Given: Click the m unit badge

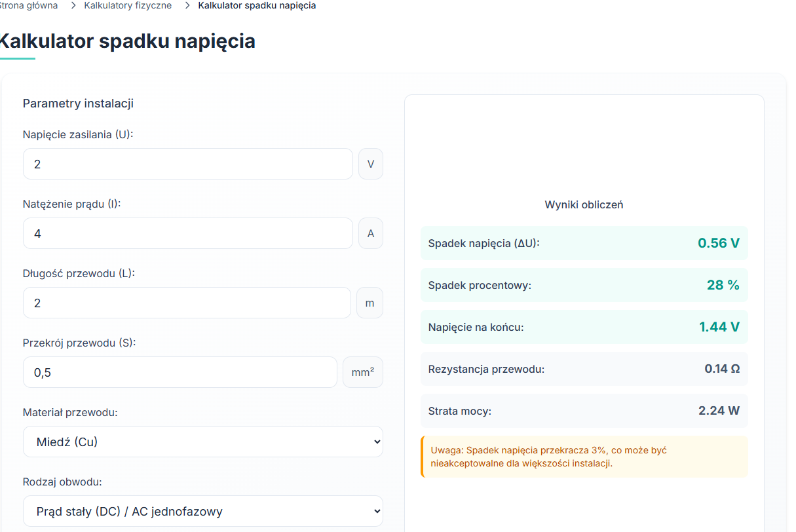Looking at the screenshot, I should pos(370,303).
